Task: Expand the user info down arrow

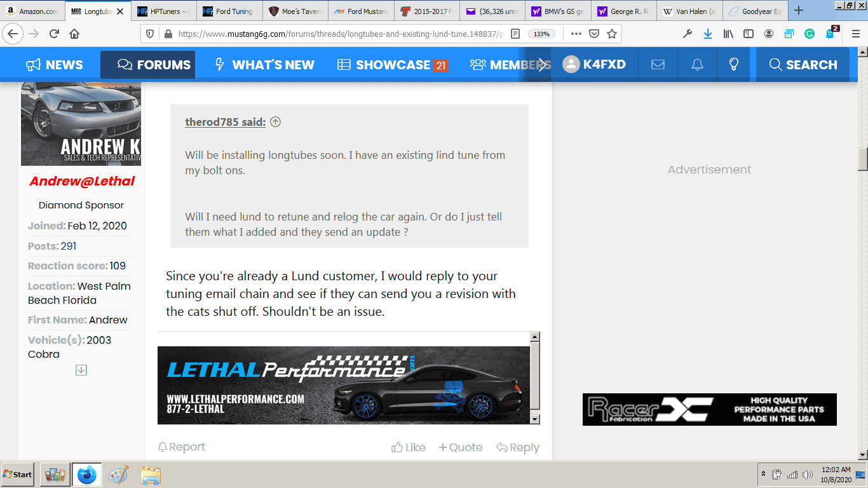Action: [x=81, y=370]
